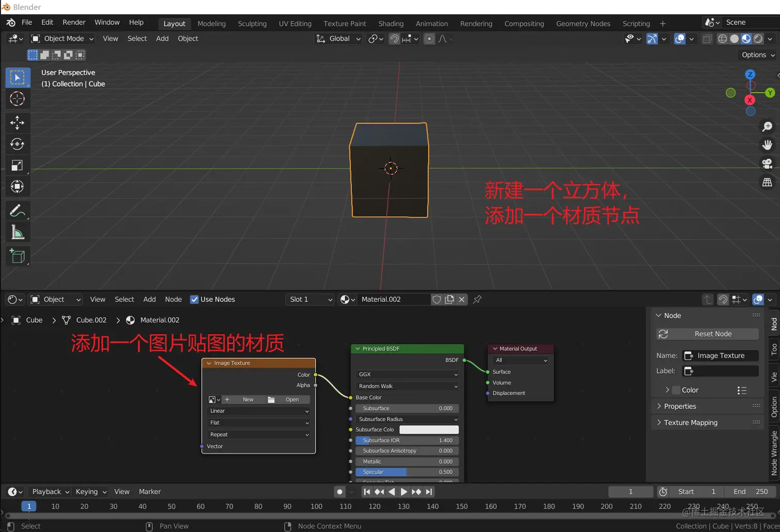This screenshot has height=532, width=780.
Task: Expand the Texture Mapping panel
Action: point(690,423)
